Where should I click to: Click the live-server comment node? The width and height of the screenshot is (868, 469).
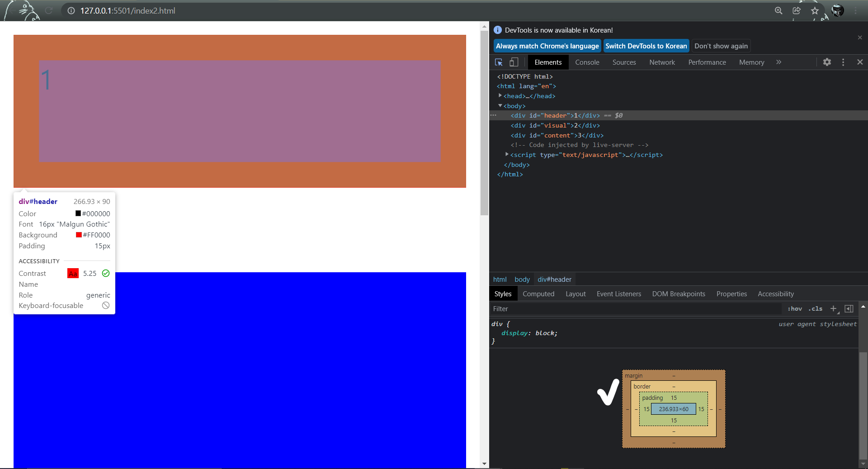pyautogui.click(x=580, y=145)
